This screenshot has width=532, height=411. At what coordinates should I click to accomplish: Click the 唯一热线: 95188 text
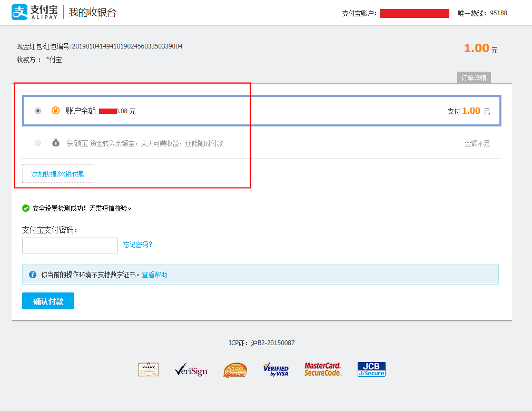pyautogui.click(x=482, y=13)
